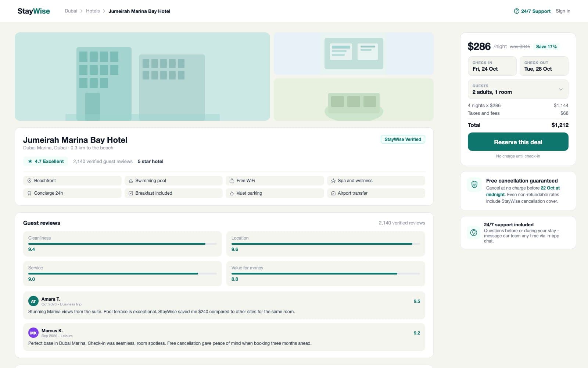Click the free cancellation shield icon
588x368 pixels.
[474, 184]
